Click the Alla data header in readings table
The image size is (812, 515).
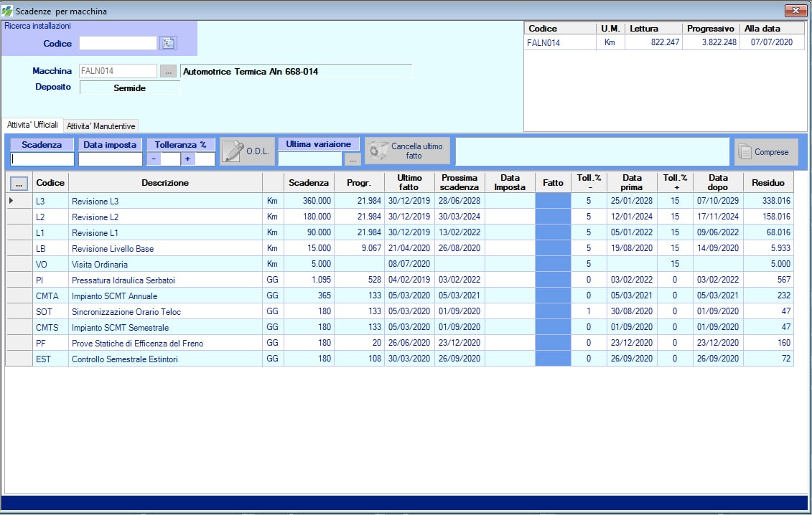772,29
